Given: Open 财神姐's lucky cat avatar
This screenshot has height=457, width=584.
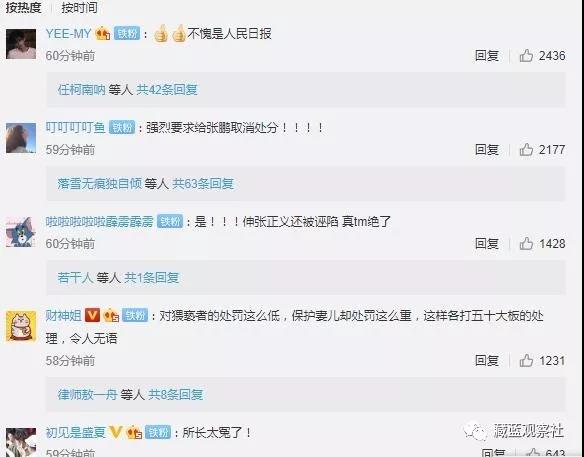Looking at the screenshot, I should [21, 326].
